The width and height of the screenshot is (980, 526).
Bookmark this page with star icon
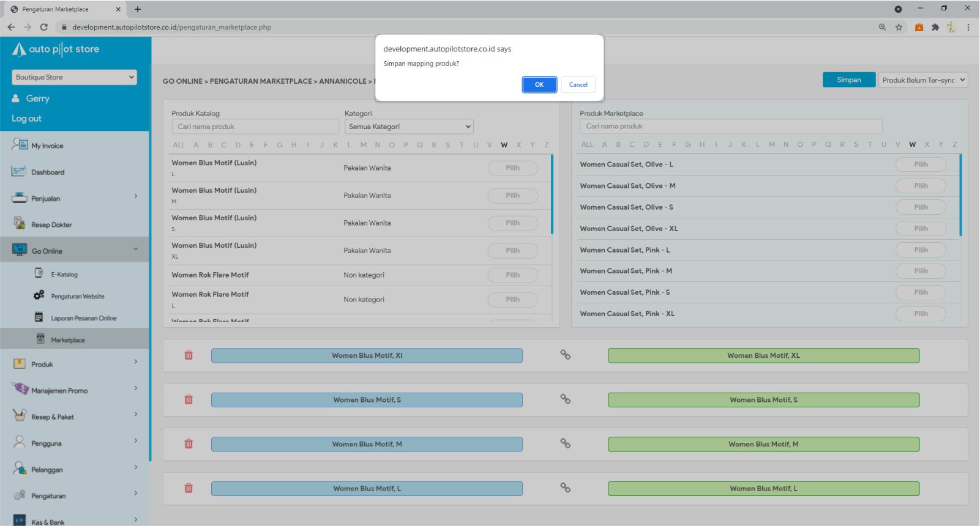pyautogui.click(x=899, y=27)
